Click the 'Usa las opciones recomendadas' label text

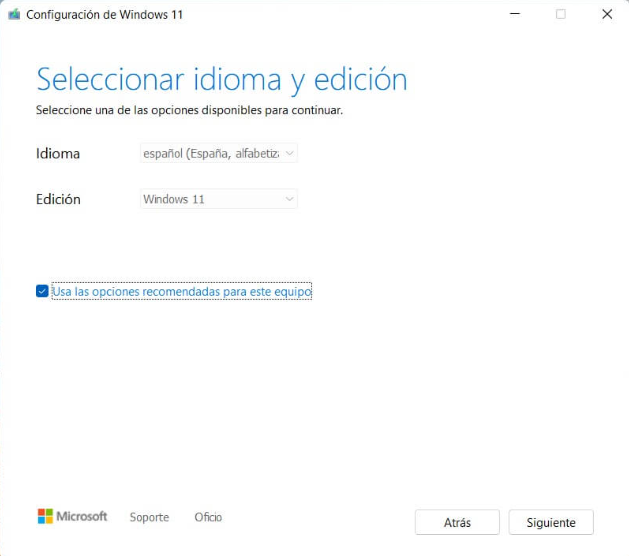point(181,291)
